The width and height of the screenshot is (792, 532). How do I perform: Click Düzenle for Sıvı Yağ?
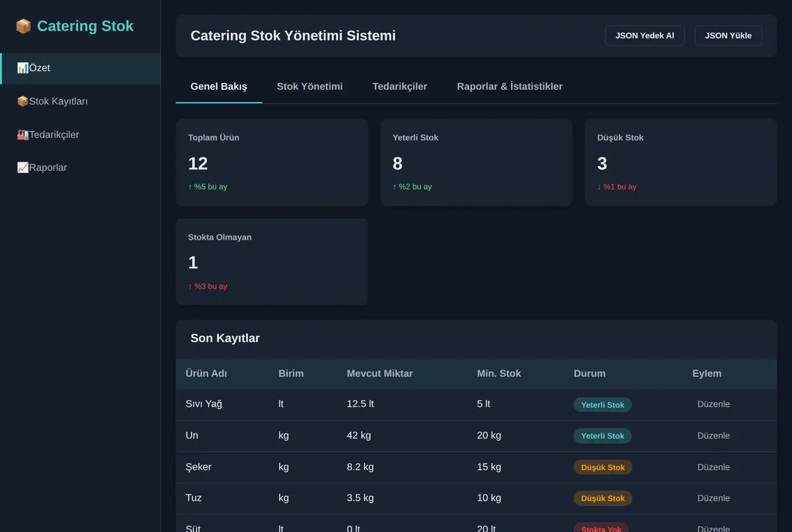[x=713, y=404]
